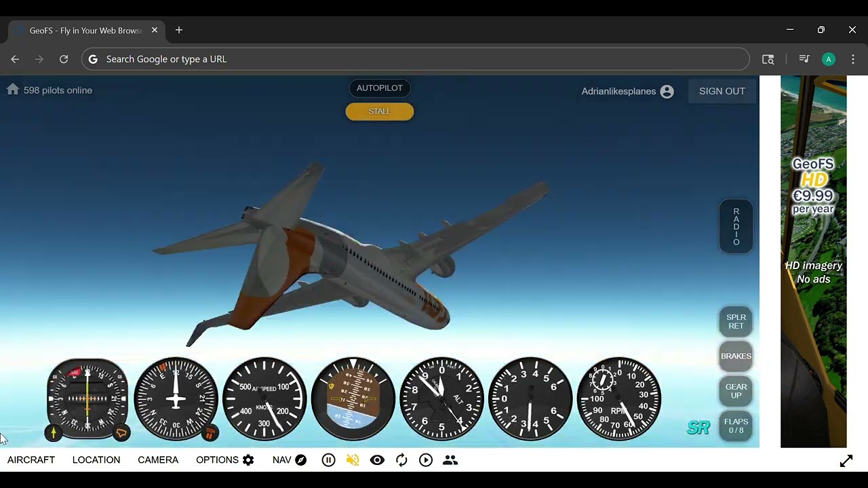Toggle the GEAR UP landing gear button
Viewport: 868px width, 488px height.
tap(736, 392)
